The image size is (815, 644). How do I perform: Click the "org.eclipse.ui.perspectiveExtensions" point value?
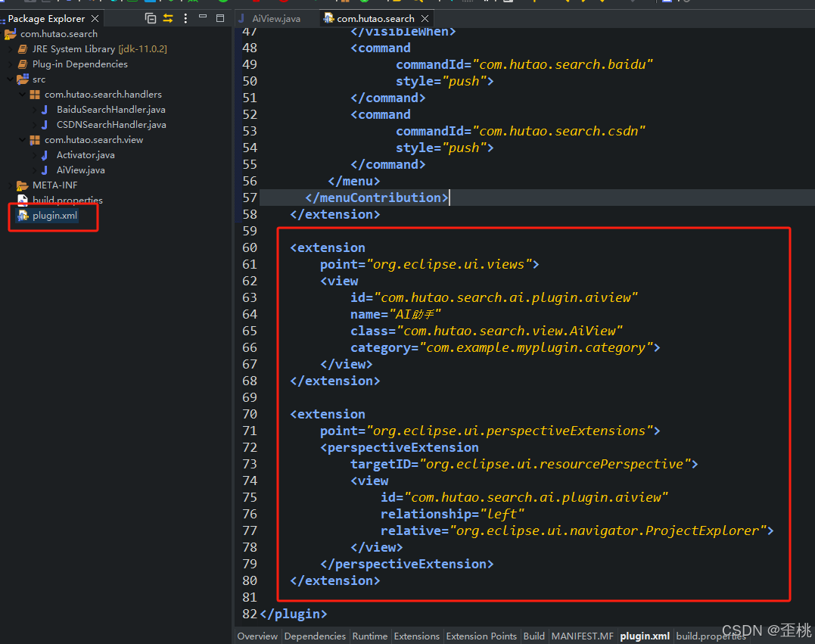pyautogui.click(x=510, y=431)
